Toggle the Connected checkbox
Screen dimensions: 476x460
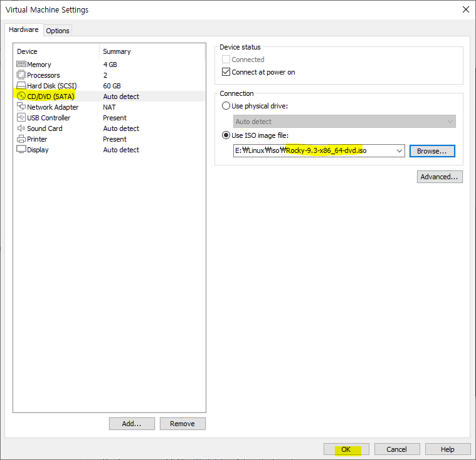[226, 60]
